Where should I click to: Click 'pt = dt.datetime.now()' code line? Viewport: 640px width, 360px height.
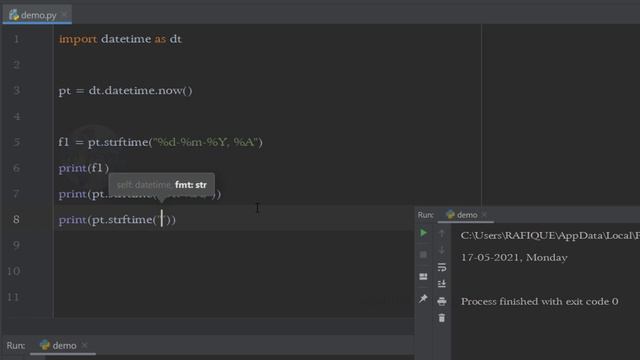[125, 91]
